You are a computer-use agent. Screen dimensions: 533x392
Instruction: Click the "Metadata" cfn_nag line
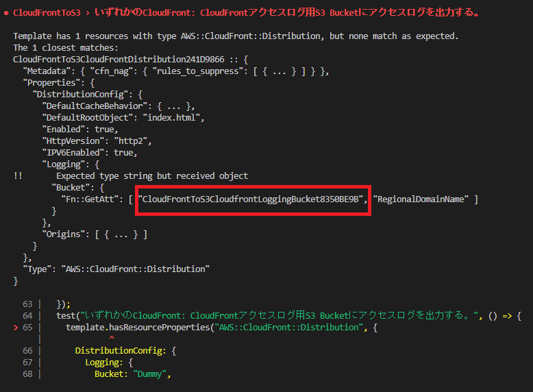pos(176,71)
